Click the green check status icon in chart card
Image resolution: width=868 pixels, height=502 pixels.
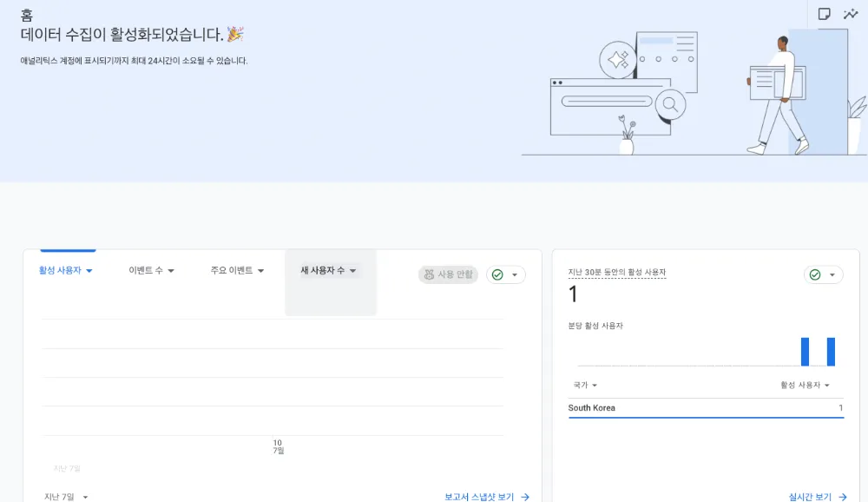(498, 274)
